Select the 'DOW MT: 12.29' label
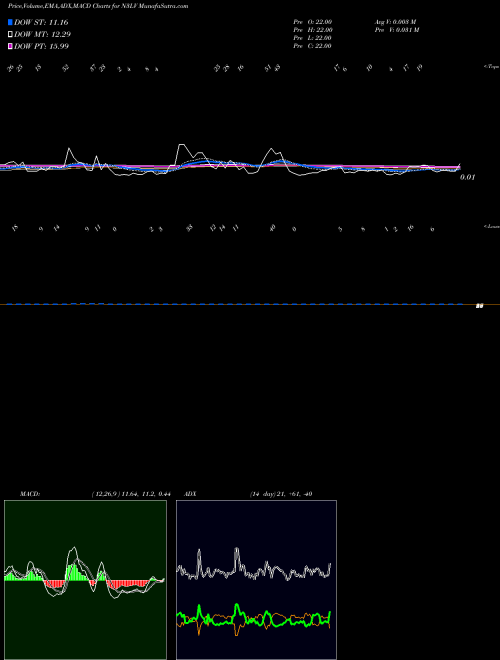Image resolution: width=500 pixels, height=660 pixels. (x=42, y=35)
